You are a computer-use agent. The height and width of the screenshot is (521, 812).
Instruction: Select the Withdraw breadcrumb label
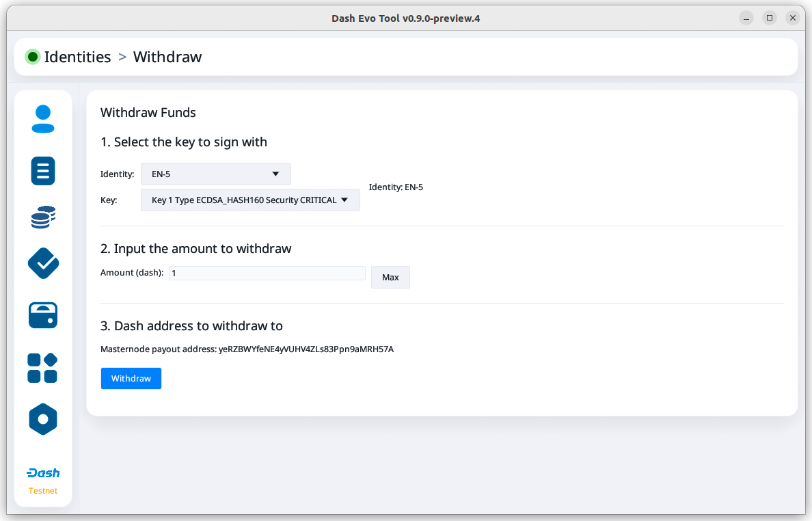click(x=167, y=57)
